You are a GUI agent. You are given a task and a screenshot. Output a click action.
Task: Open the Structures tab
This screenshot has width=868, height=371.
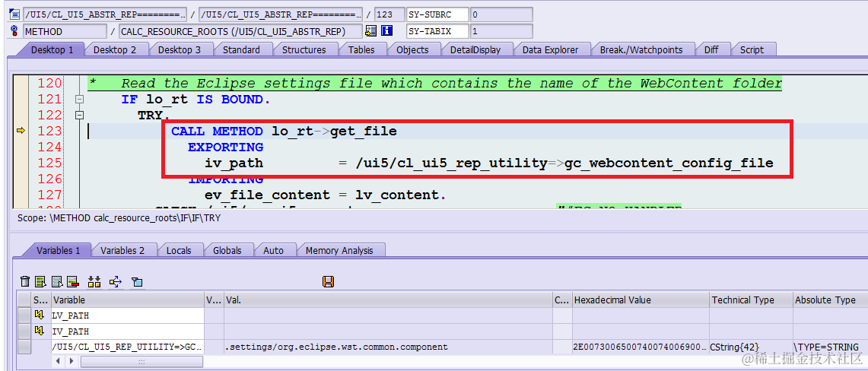point(304,49)
